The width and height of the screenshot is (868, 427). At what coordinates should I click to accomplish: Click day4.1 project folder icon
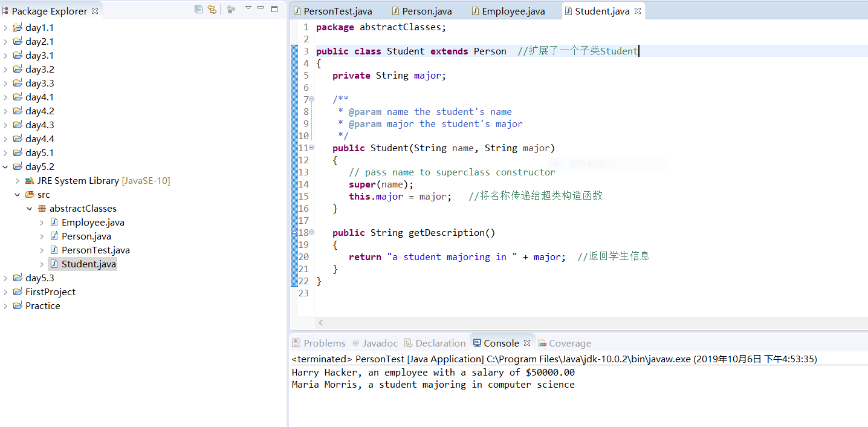pyautogui.click(x=17, y=97)
